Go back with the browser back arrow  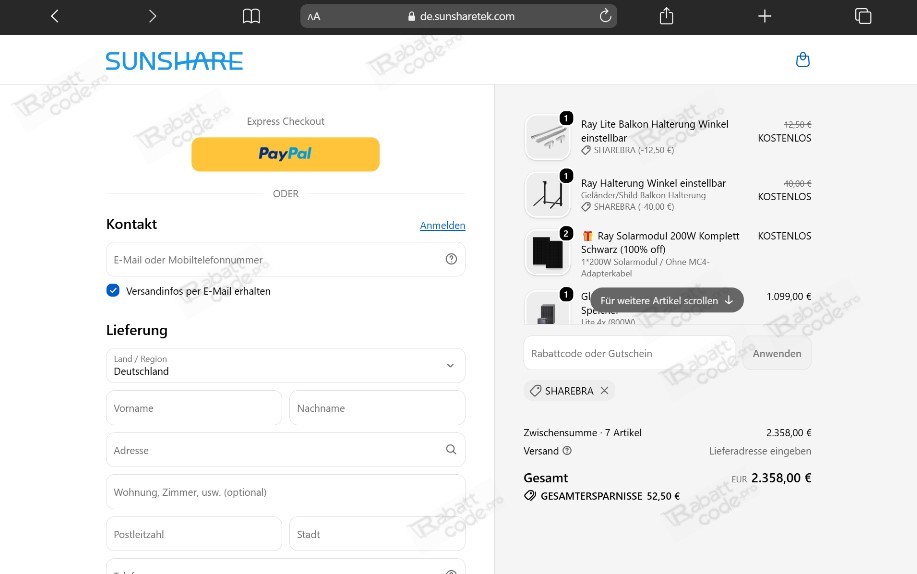[x=54, y=16]
